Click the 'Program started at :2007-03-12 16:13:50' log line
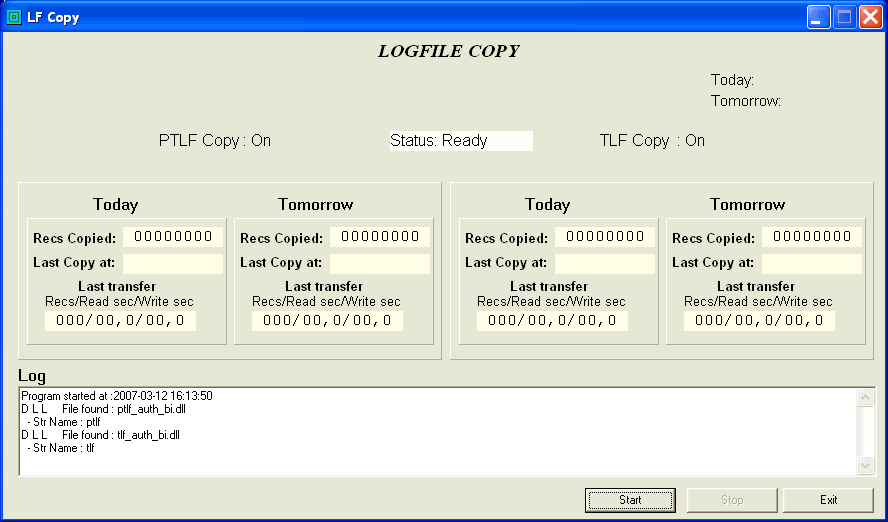This screenshot has height=522, width=888. click(117, 396)
